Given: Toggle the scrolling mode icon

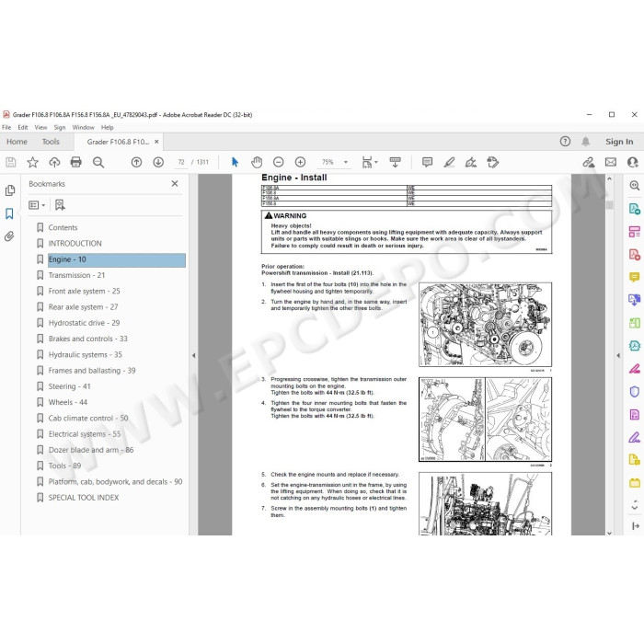Looking at the screenshot, I should [x=395, y=162].
